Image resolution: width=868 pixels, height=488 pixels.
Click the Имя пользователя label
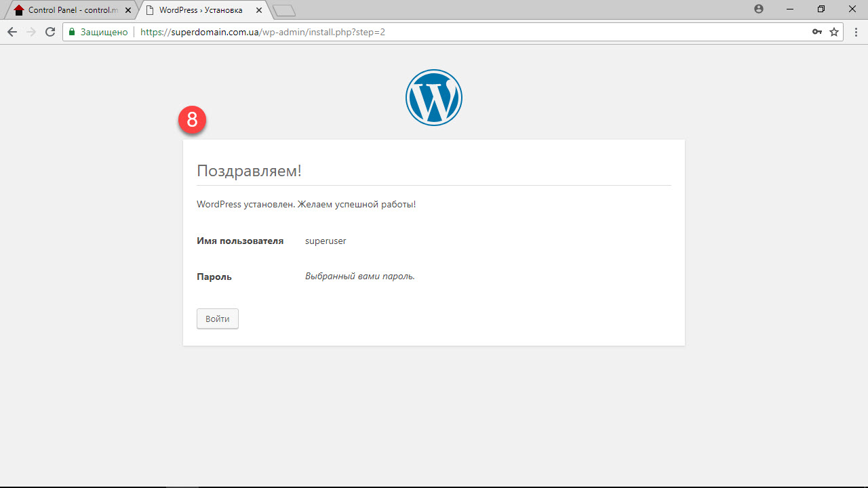click(240, 241)
